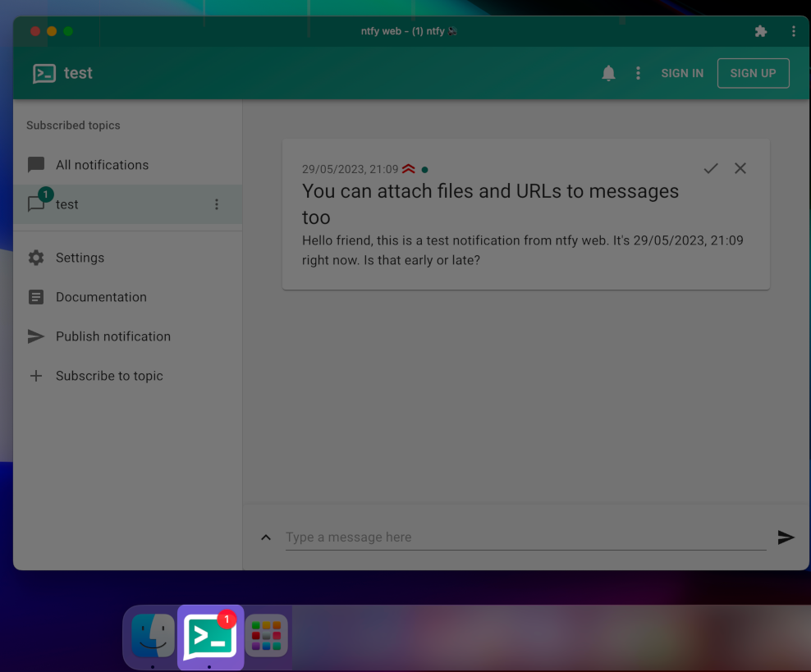Open the Documentation page
The image size is (811, 672).
[101, 297]
